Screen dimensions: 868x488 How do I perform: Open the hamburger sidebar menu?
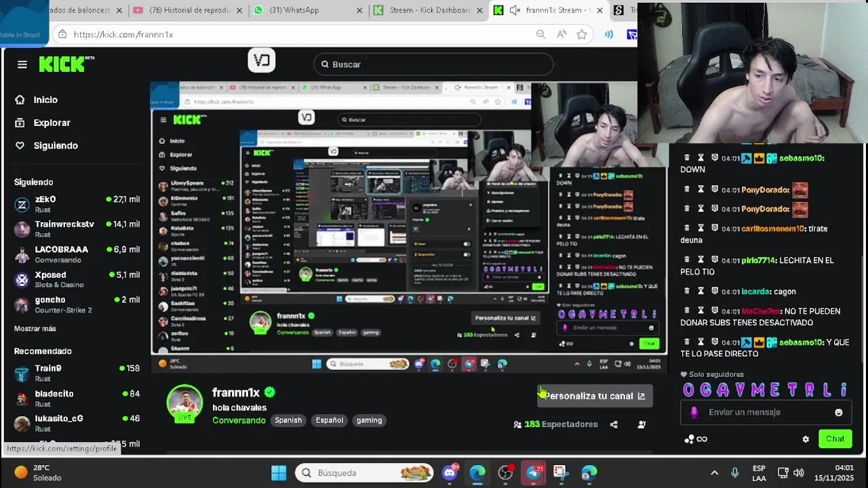tap(22, 64)
